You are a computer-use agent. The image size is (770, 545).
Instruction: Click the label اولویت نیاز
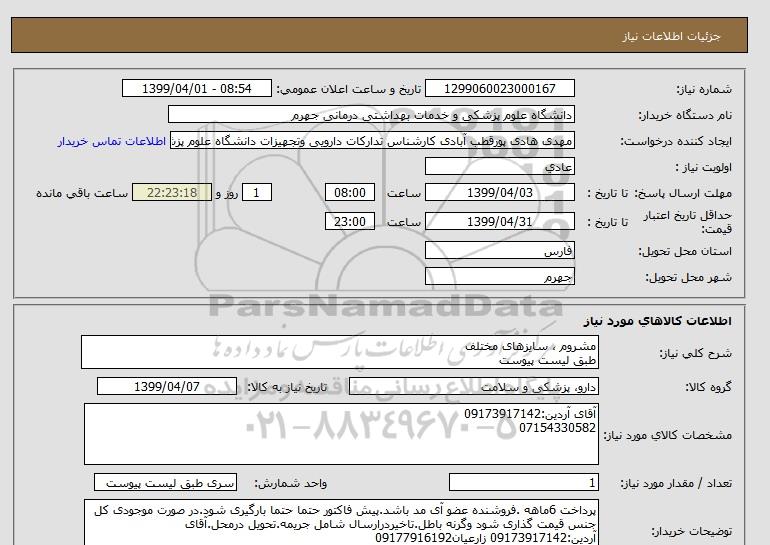coord(704,167)
